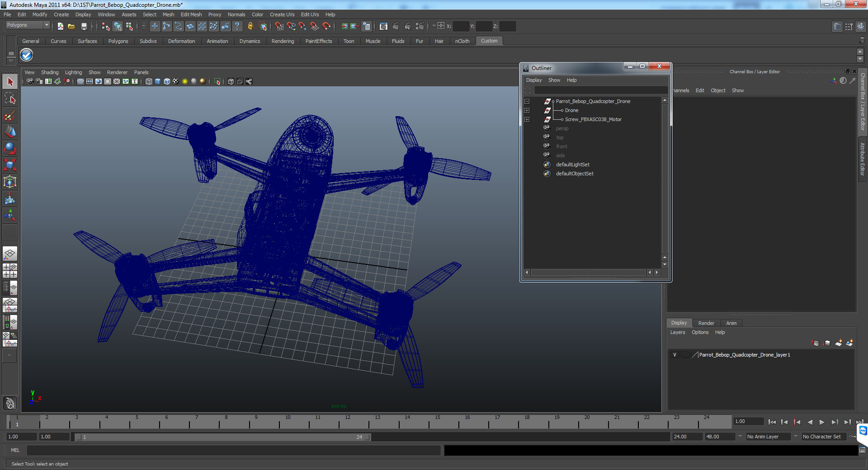The image size is (868, 470).
Task: Activate the Move tool cone icon
Action: (x=10, y=132)
